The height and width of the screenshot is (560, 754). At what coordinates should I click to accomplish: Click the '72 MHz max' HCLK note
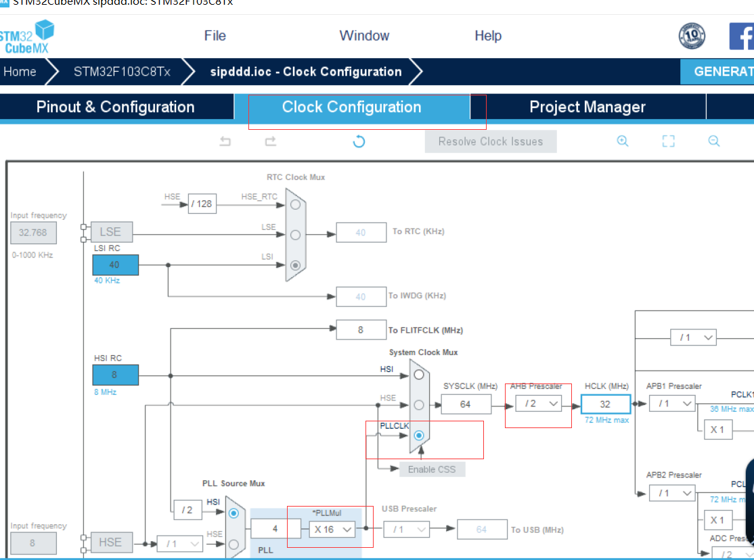click(x=607, y=420)
